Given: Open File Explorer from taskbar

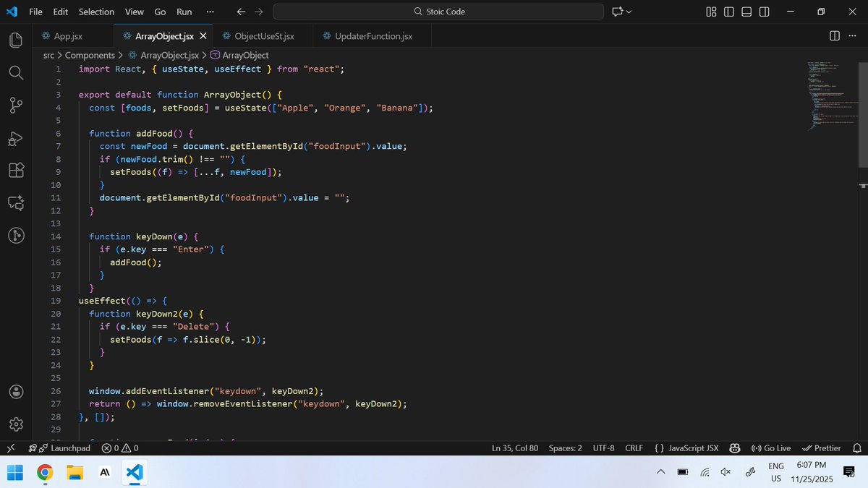Looking at the screenshot, I should pyautogui.click(x=75, y=472).
